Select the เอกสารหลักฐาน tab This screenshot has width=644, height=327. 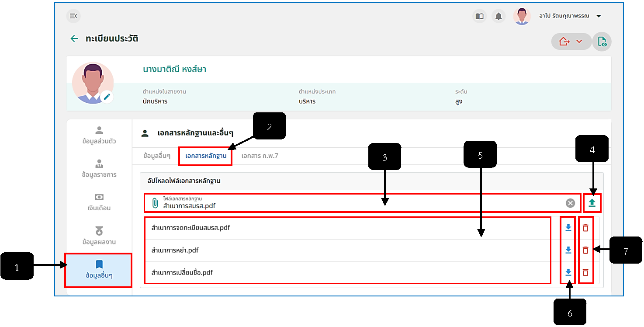(x=205, y=156)
